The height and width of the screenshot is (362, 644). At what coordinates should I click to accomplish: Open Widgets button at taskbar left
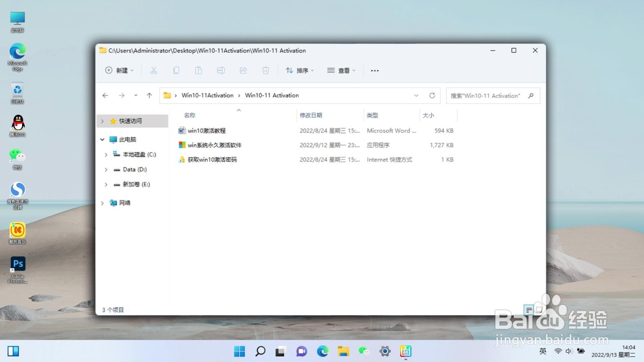[x=13, y=351]
